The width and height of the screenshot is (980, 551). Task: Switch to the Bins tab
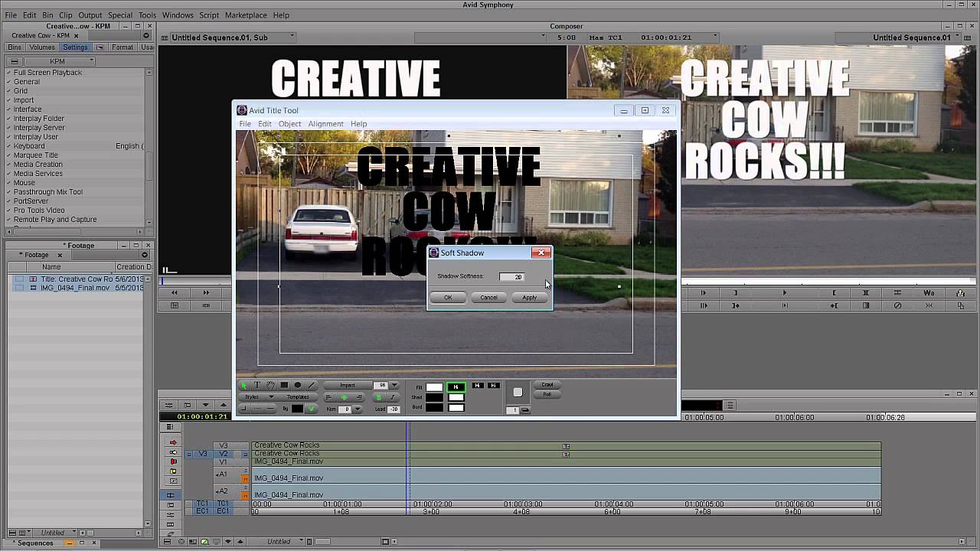15,47
